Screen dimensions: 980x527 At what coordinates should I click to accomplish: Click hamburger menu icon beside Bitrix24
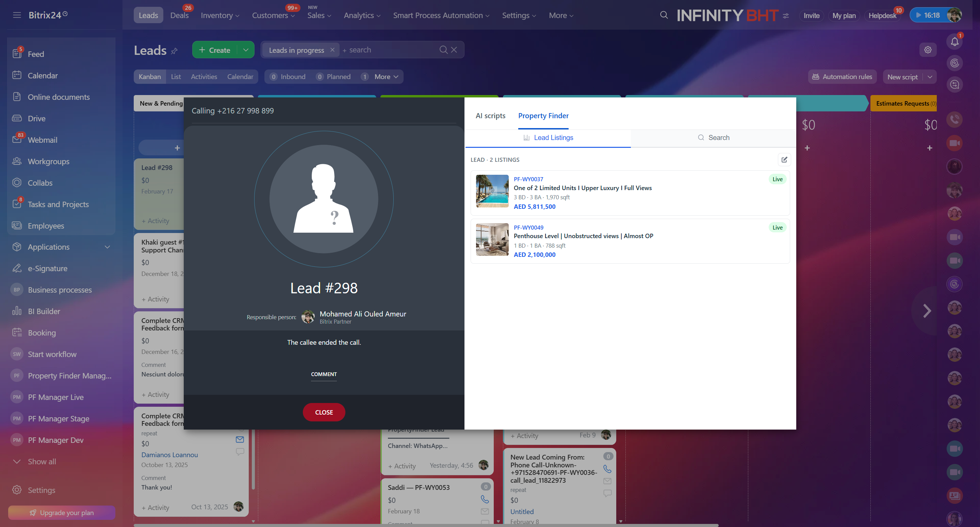click(17, 15)
